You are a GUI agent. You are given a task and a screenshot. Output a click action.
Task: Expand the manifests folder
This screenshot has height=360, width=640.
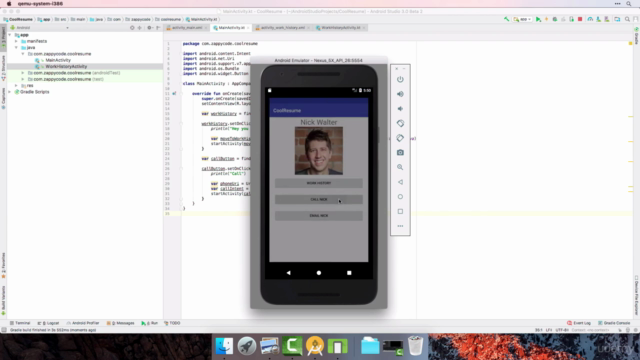pos(16,41)
